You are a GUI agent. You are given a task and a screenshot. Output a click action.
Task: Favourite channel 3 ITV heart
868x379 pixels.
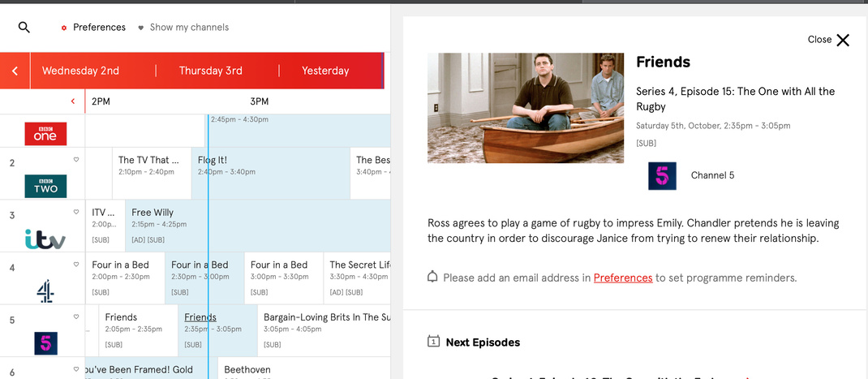tap(76, 212)
